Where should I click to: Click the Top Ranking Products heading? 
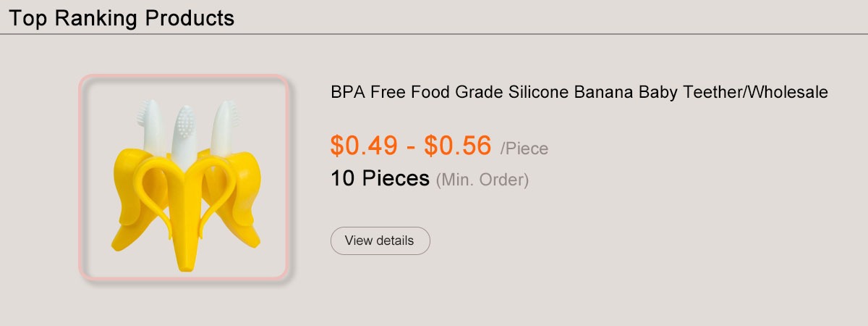[x=122, y=18]
